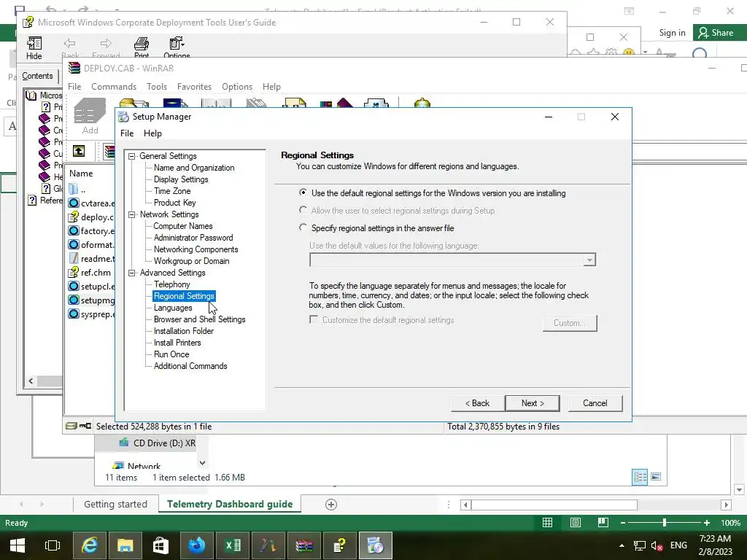Open Task View from taskbar
Image resolution: width=747 pixels, height=560 pixels.
tap(53, 545)
